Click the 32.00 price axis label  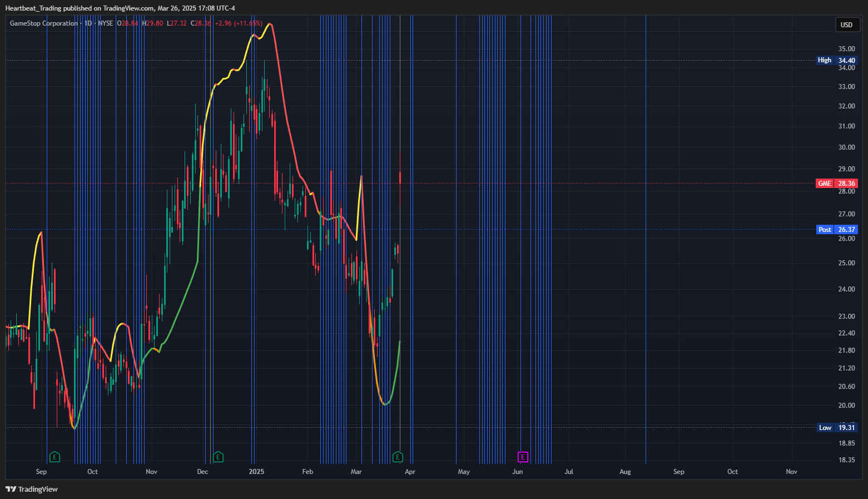pos(847,106)
